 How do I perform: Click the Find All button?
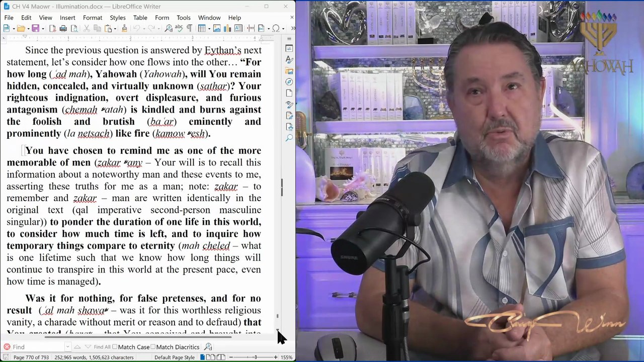pos(102,347)
